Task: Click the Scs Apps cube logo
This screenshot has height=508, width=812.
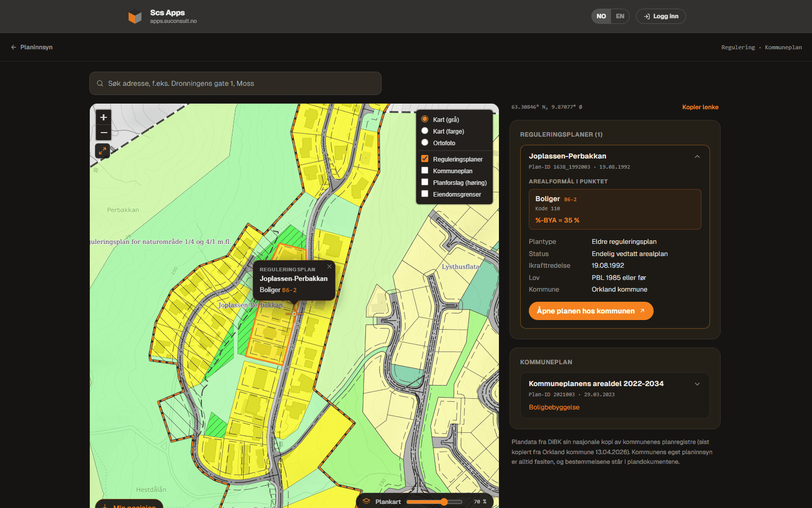Action: click(134, 17)
